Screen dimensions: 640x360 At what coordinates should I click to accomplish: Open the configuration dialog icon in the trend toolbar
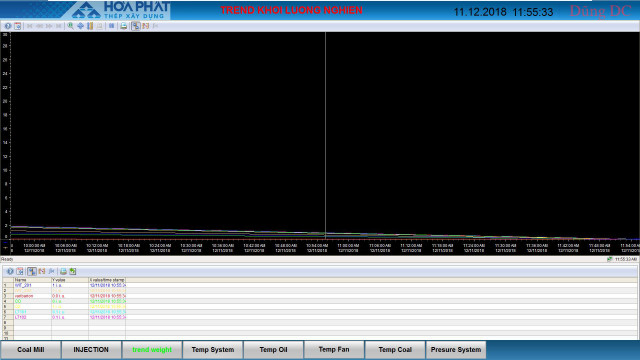(x=18, y=26)
